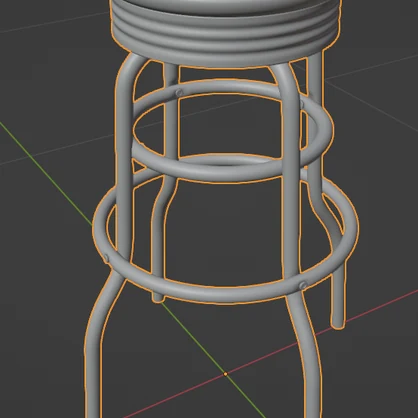Click bottom tip of the back-left leg
The image size is (418, 418).
pos(158,298)
